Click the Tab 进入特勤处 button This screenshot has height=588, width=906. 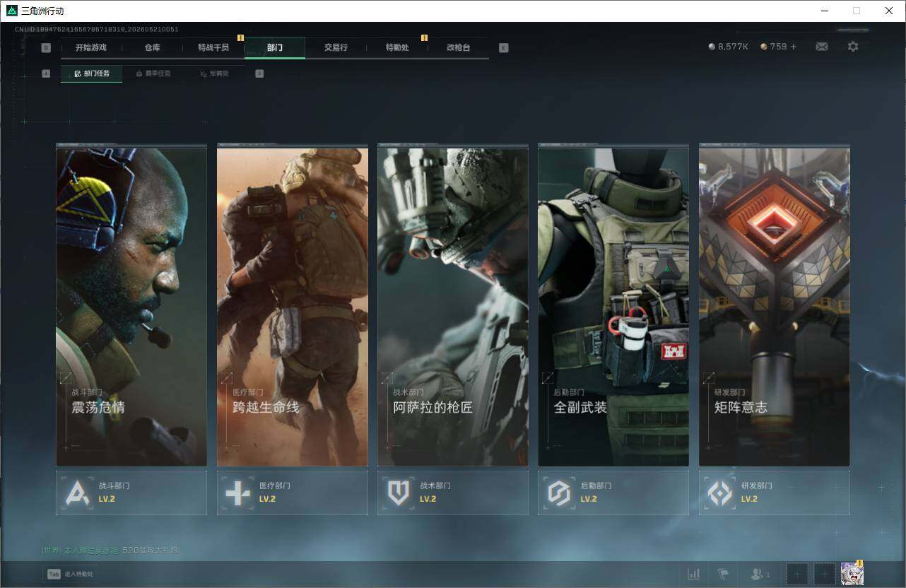point(69,574)
